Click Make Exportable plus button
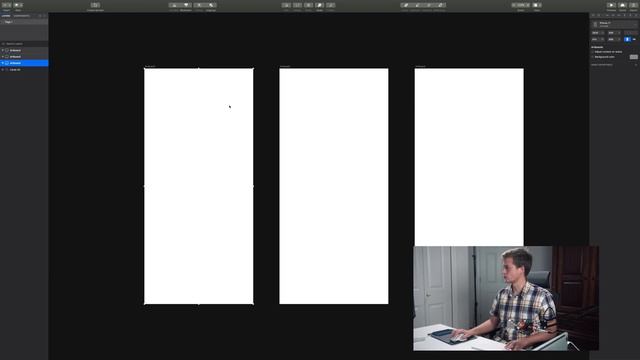This screenshot has width=640, height=360. (x=636, y=64)
